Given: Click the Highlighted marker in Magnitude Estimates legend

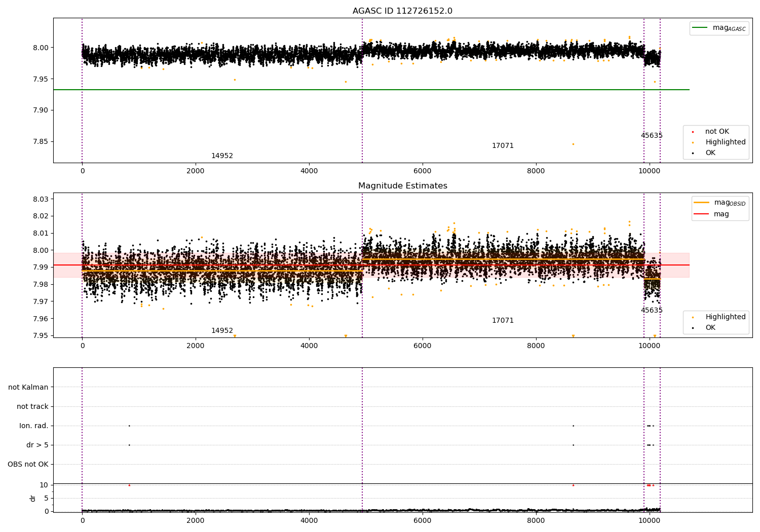Looking at the screenshot, I should 693,317.
